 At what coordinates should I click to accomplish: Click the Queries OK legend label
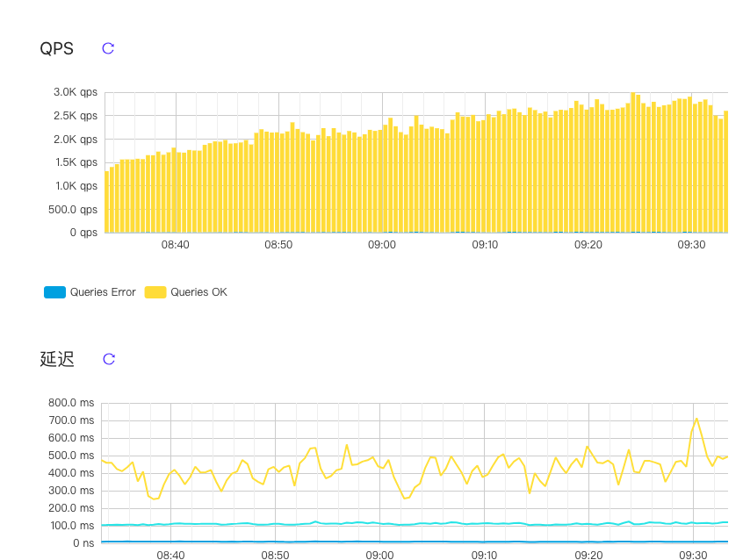click(199, 292)
